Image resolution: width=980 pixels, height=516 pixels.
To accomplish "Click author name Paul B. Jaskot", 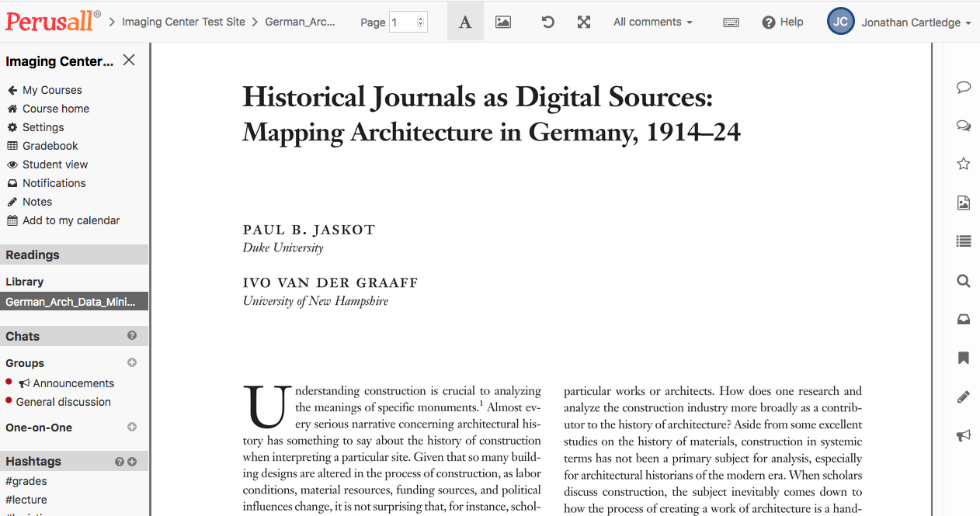I will 309,230.
